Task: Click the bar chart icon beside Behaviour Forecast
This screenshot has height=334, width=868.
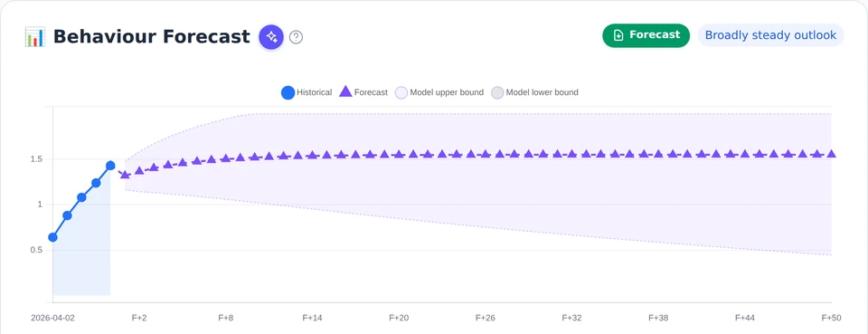Action: pos(35,37)
